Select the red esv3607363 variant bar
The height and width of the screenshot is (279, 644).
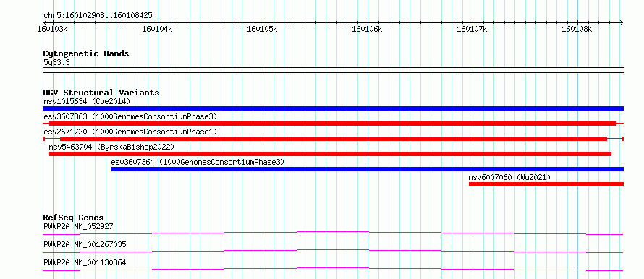coord(333,124)
